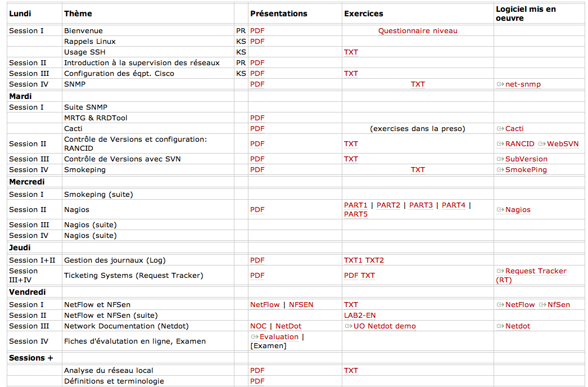
Task: Open the LAB2-EN exercise link
Action: tap(360, 316)
